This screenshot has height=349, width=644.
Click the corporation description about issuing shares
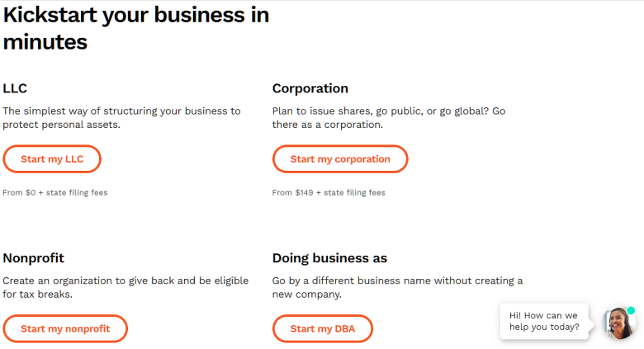(x=389, y=118)
